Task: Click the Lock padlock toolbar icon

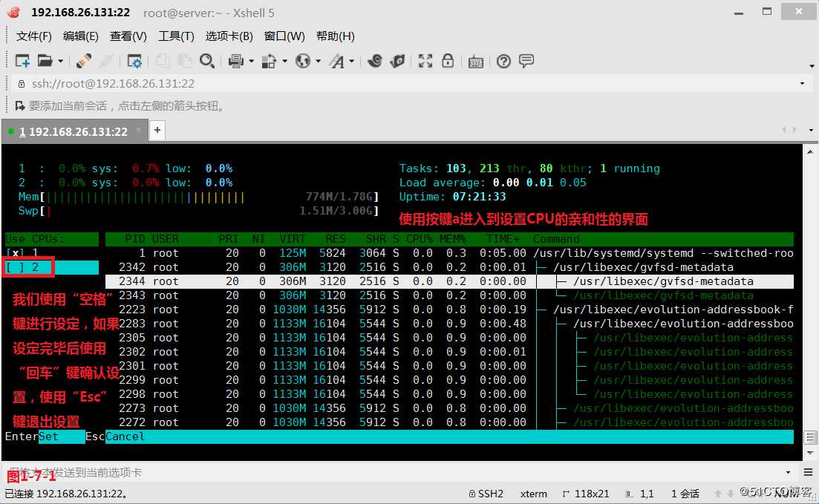Action: click(x=448, y=61)
